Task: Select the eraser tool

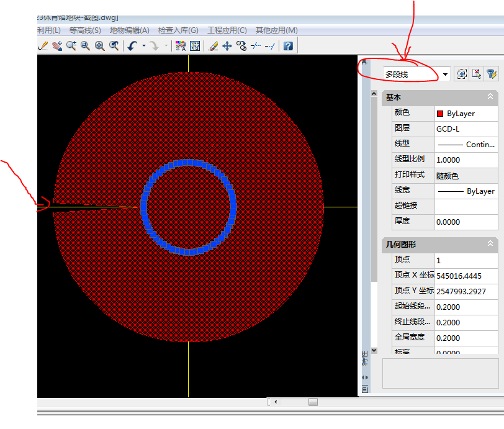Action: (x=213, y=46)
